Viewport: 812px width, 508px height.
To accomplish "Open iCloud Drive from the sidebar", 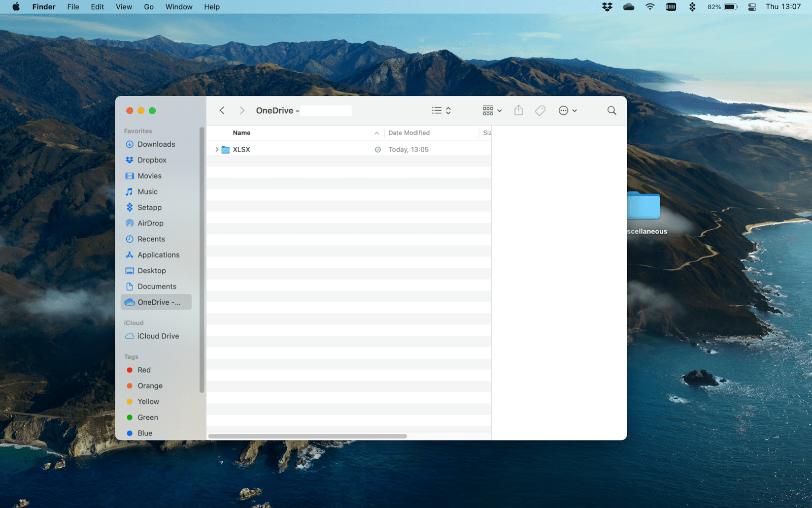I will pyautogui.click(x=158, y=336).
